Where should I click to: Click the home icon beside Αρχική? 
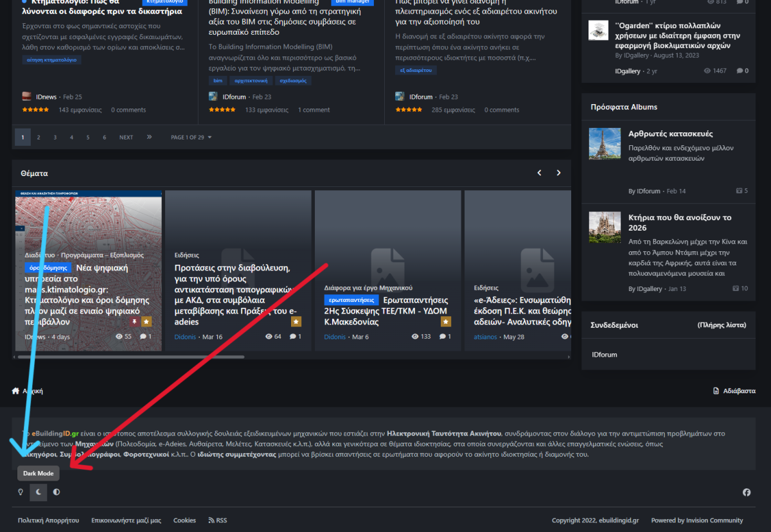pos(15,391)
